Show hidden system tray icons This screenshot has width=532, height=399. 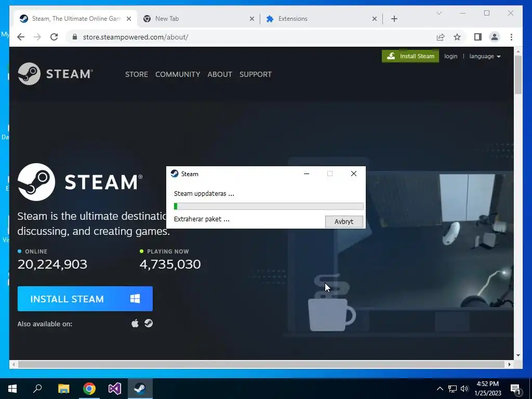coord(440,389)
